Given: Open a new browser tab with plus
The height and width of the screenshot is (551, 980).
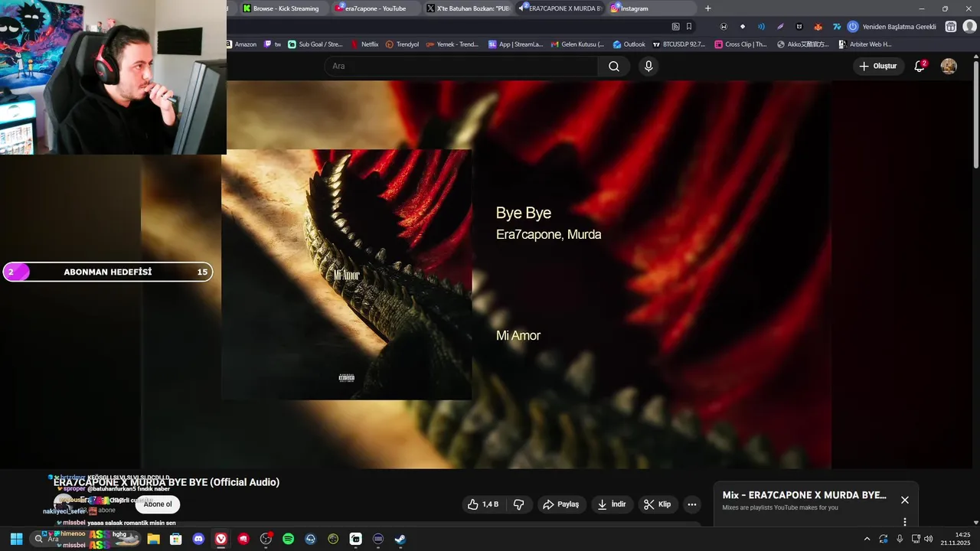Looking at the screenshot, I should pyautogui.click(x=707, y=8).
